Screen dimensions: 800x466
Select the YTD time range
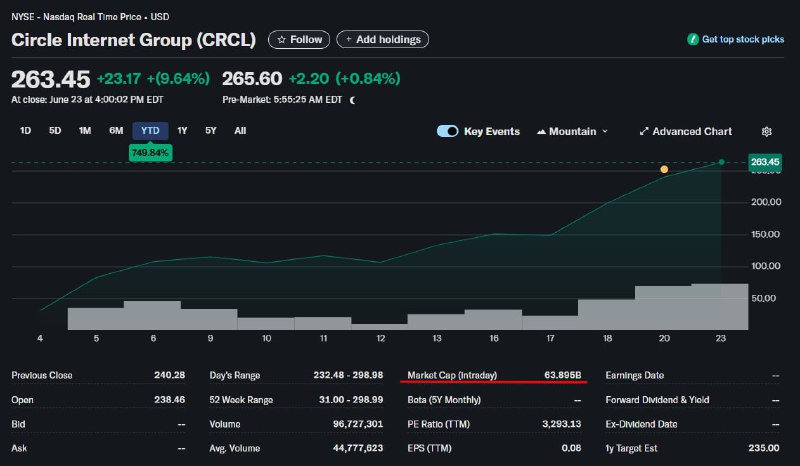pyautogui.click(x=150, y=131)
